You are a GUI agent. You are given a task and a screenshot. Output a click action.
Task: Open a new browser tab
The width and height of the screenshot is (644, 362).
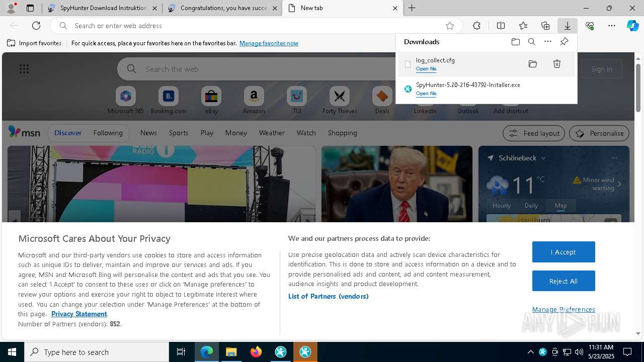click(412, 8)
